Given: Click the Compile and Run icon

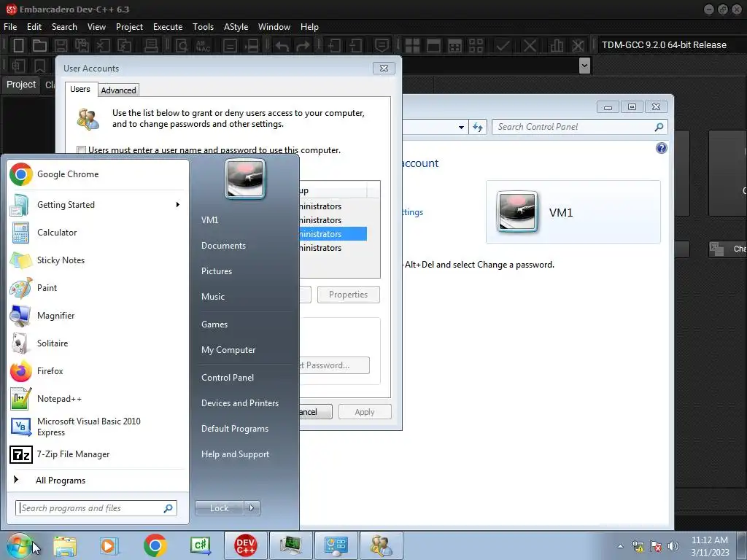Looking at the screenshot, I should (455, 46).
